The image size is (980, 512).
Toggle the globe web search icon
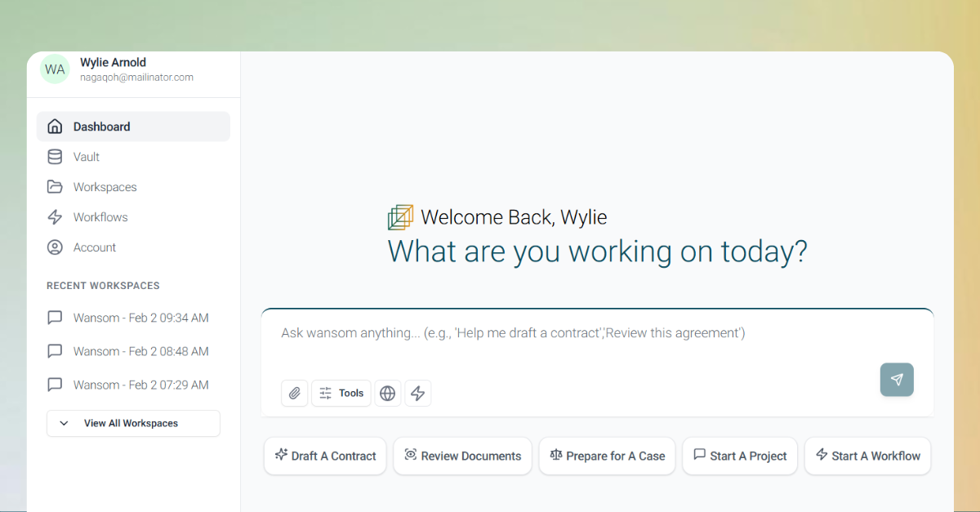coord(388,394)
